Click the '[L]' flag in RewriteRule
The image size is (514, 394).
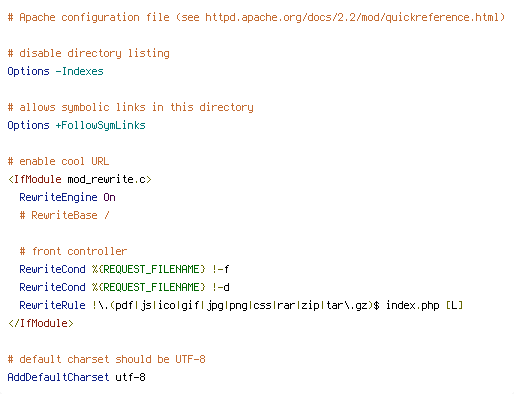455,305
